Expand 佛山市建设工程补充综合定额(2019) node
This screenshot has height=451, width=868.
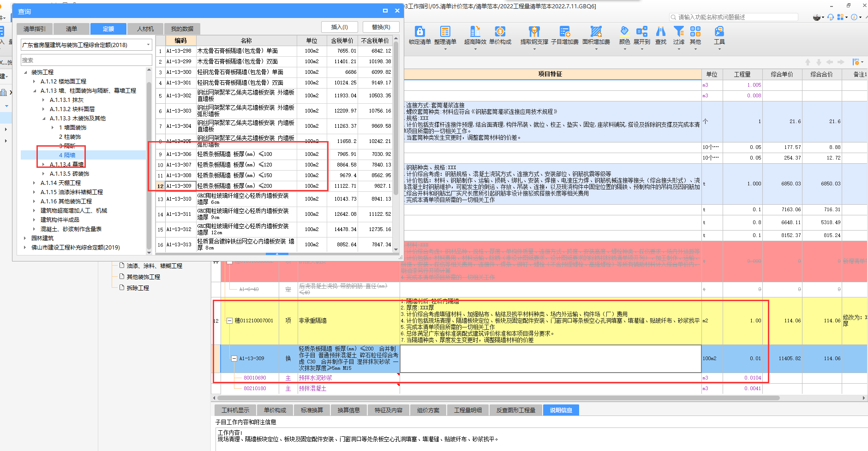[x=25, y=248]
